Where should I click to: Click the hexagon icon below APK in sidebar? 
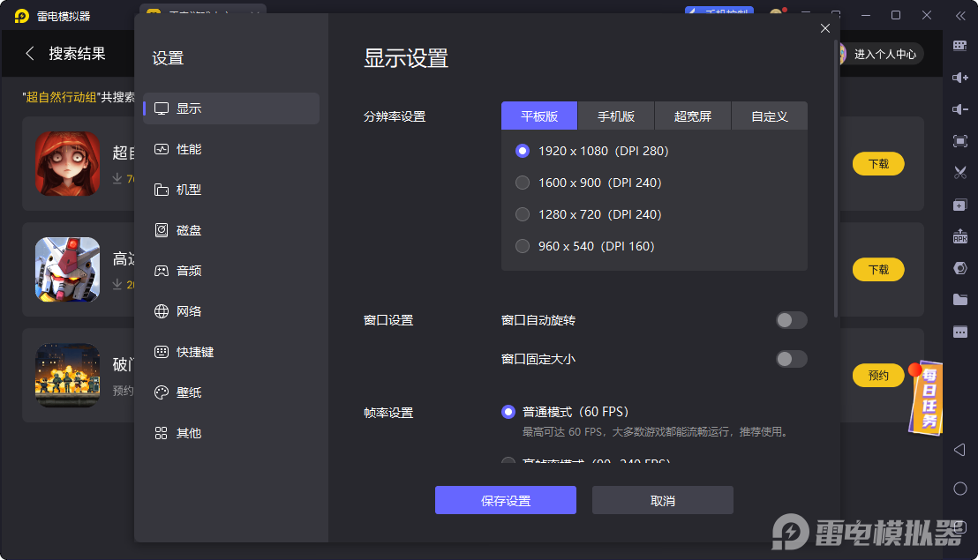[x=960, y=268]
